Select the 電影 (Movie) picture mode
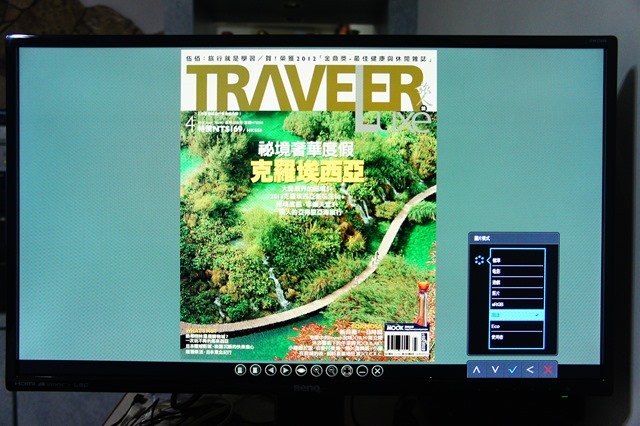 [x=517, y=271]
